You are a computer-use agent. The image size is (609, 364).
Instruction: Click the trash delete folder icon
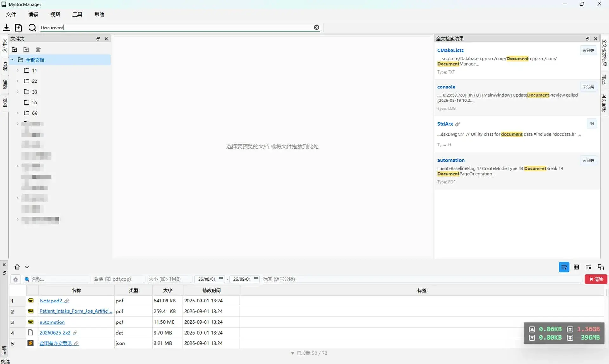click(38, 49)
